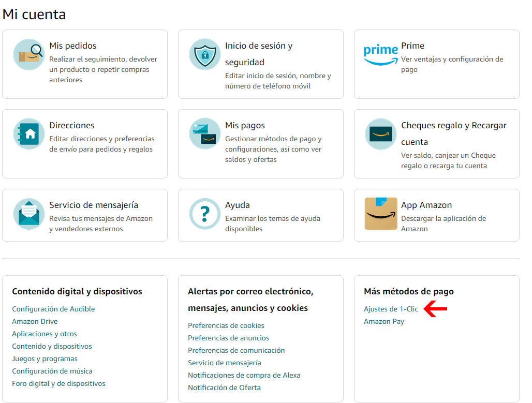Image resolution: width=532 pixels, height=403 pixels.
Task: Open Notificaciones de compra de Alexa
Action: pos(244,375)
